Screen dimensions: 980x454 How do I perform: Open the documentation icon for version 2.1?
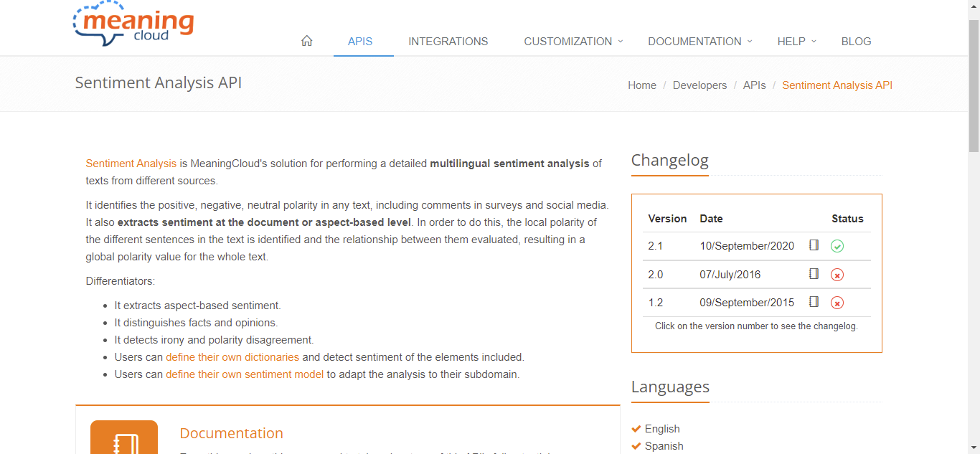pyautogui.click(x=814, y=245)
